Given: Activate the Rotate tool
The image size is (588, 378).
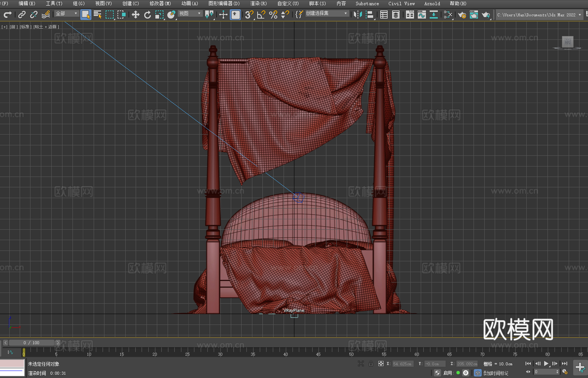Looking at the screenshot, I should tap(148, 14).
